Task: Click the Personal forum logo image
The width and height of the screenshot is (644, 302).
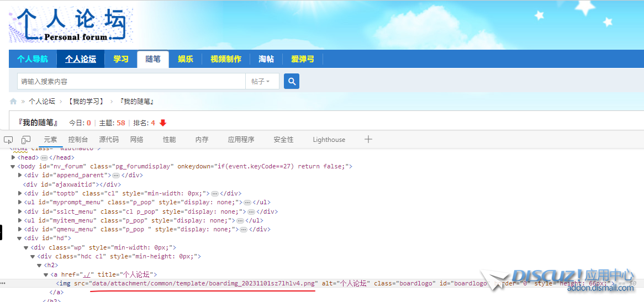Action: coord(71,25)
